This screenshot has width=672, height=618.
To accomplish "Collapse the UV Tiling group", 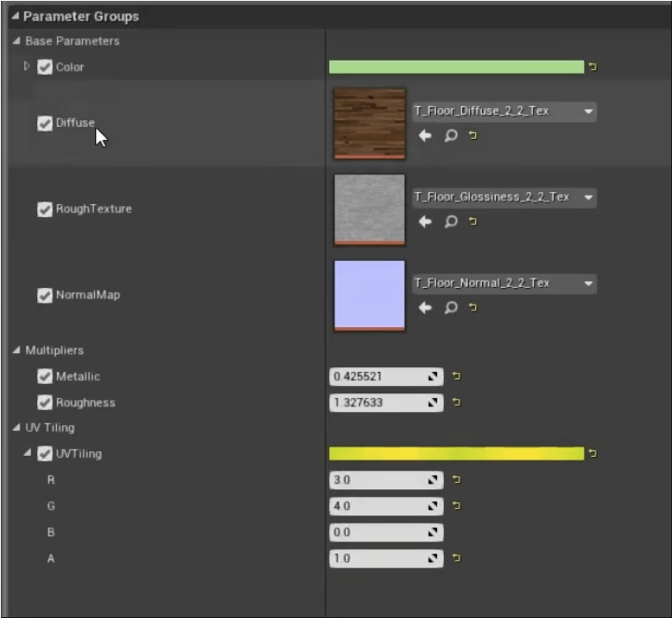I will coord(17,427).
